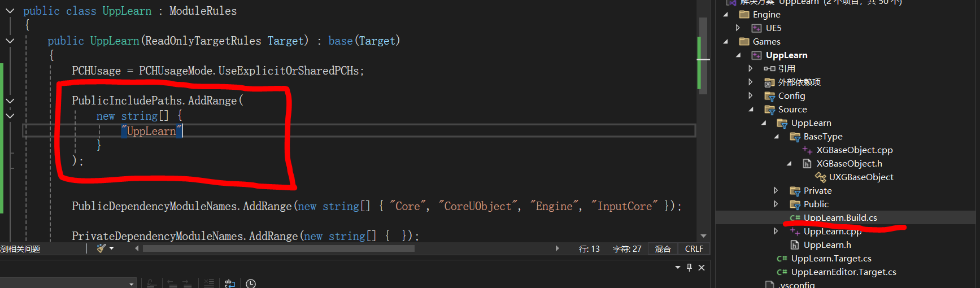
Task: Click the character indicator '字符: 27'
Action: [x=627, y=249]
